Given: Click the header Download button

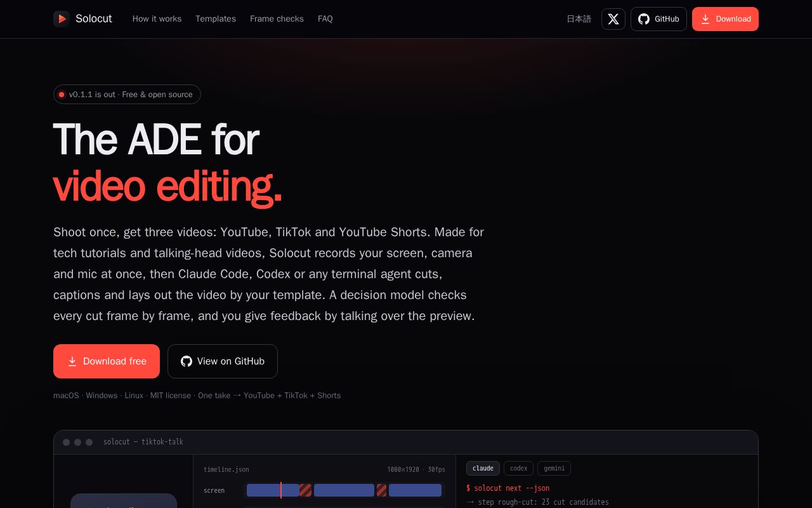Looking at the screenshot, I should [x=725, y=19].
